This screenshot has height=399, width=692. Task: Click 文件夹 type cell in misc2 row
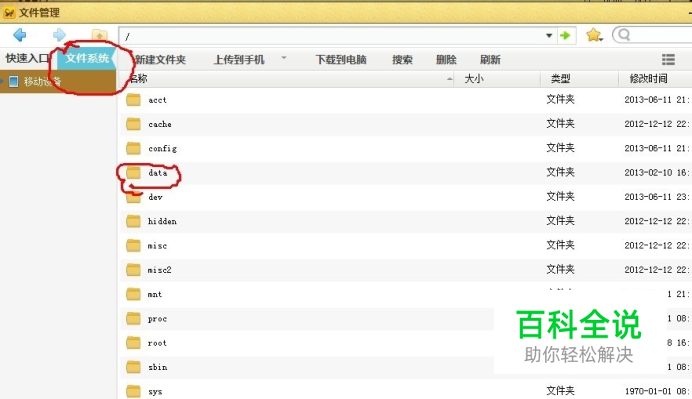pyautogui.click(x=560, y=269)
